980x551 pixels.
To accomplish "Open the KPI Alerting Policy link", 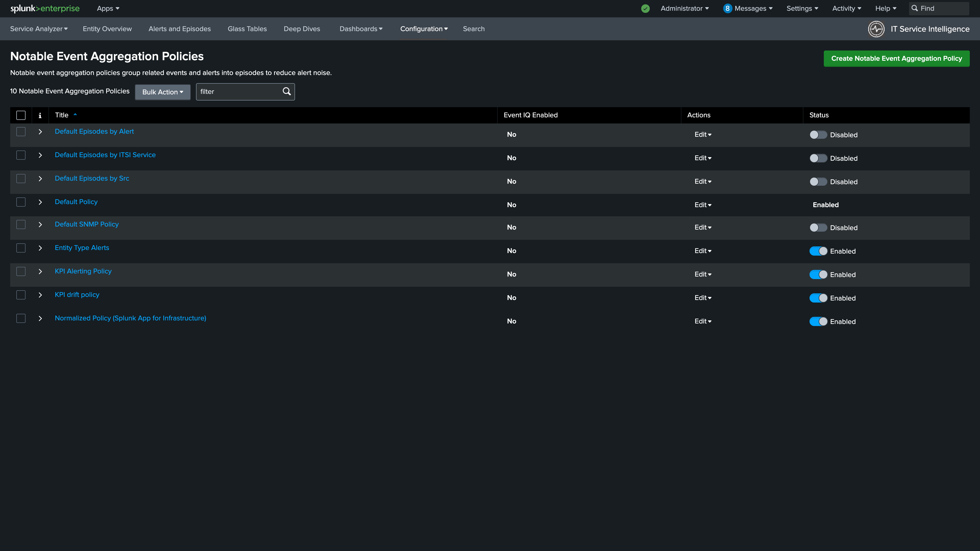I will [83, 271].
